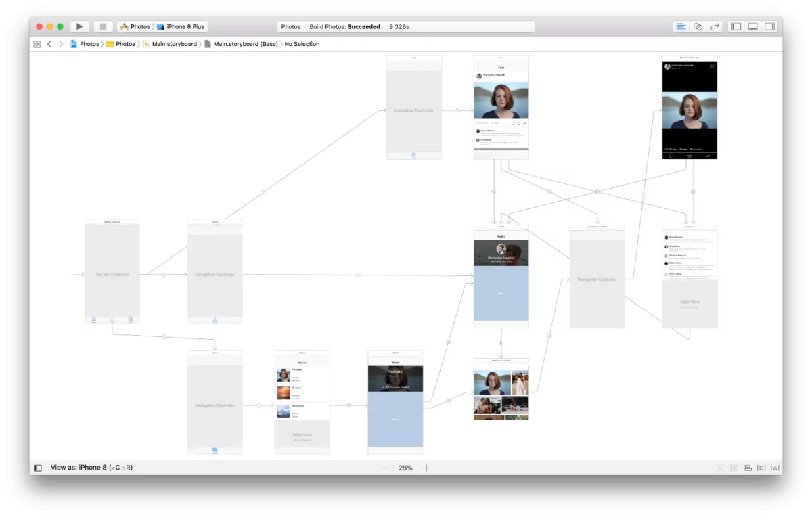Select the segue icon between Albums list and Album scene
This screenshot has width=812, height=517.
pyautogui.click(x=348, y=405)
